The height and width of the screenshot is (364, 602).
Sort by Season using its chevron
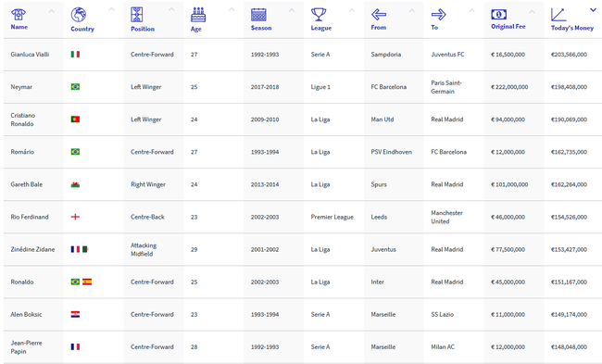coord(292,10)
